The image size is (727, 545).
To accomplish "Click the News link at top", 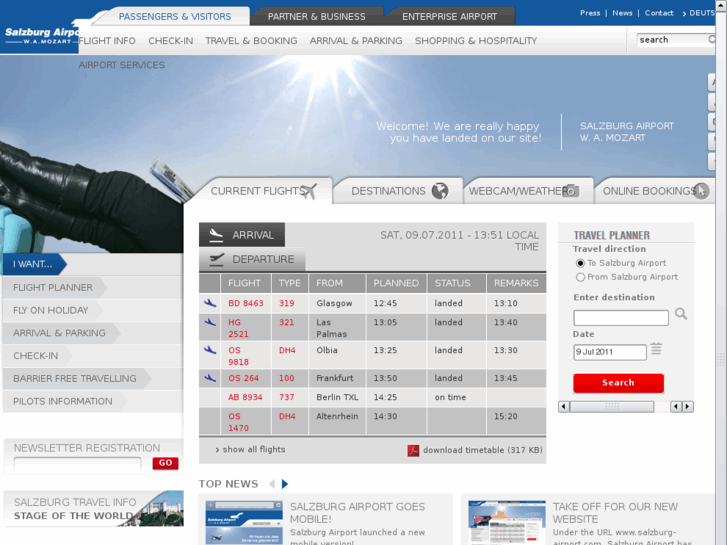I will tap(622, 13).
